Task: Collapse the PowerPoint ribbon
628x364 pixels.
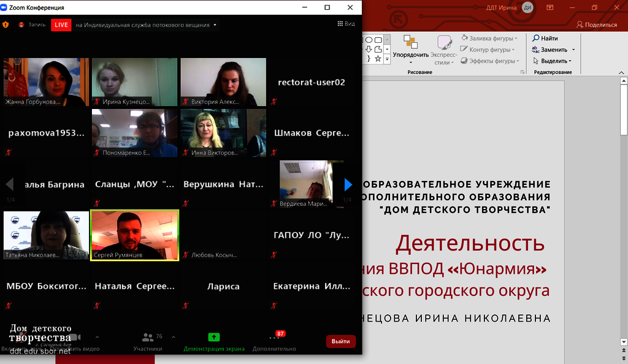Action: tap(622, 72)
